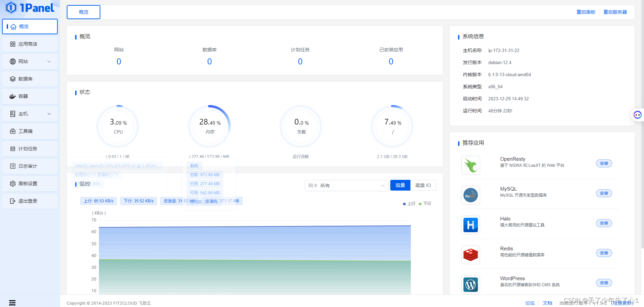This screenshot has width=644, height=307.
Task: Click the 计划任务 count zero in overview
Action: coord(300,62)
